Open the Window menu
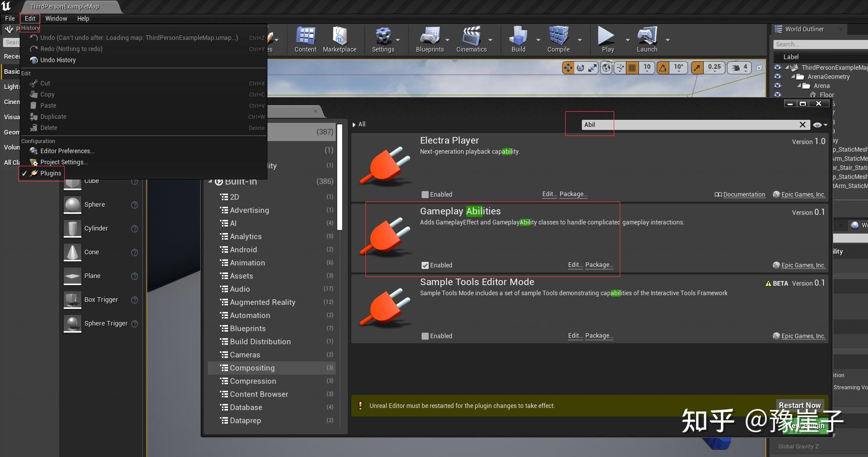The height and width of the screenshot is (457, 868). [x=56, y=19]
